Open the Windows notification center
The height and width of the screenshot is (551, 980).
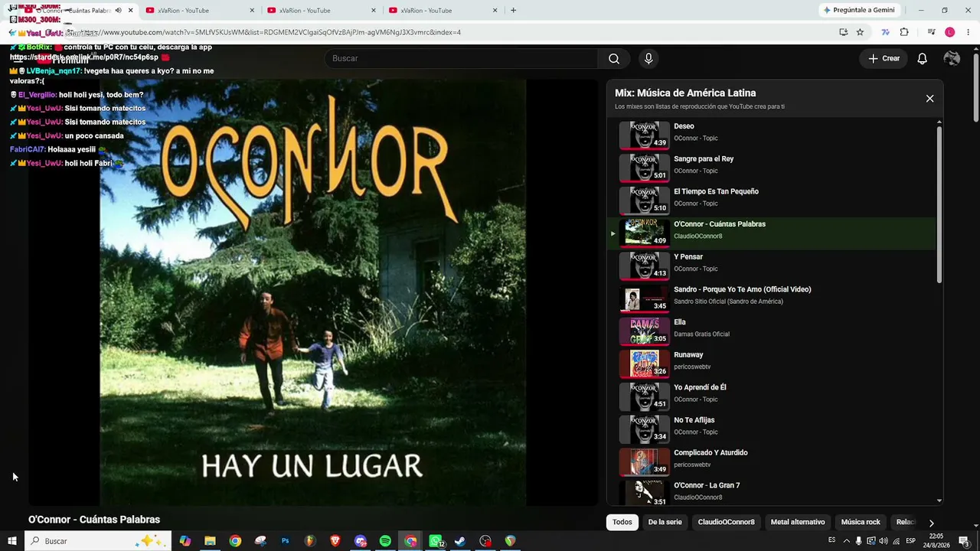coord(964,541)
